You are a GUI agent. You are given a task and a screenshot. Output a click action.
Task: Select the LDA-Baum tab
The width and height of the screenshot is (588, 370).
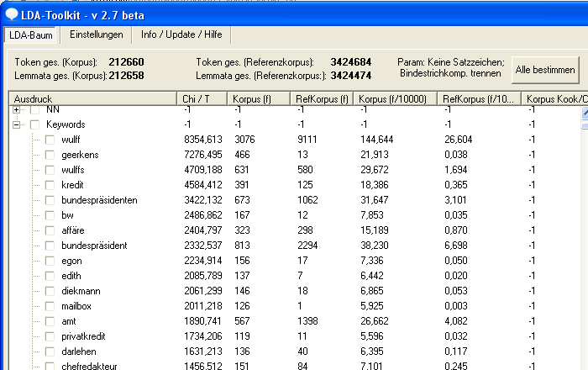tap(32, 34)
